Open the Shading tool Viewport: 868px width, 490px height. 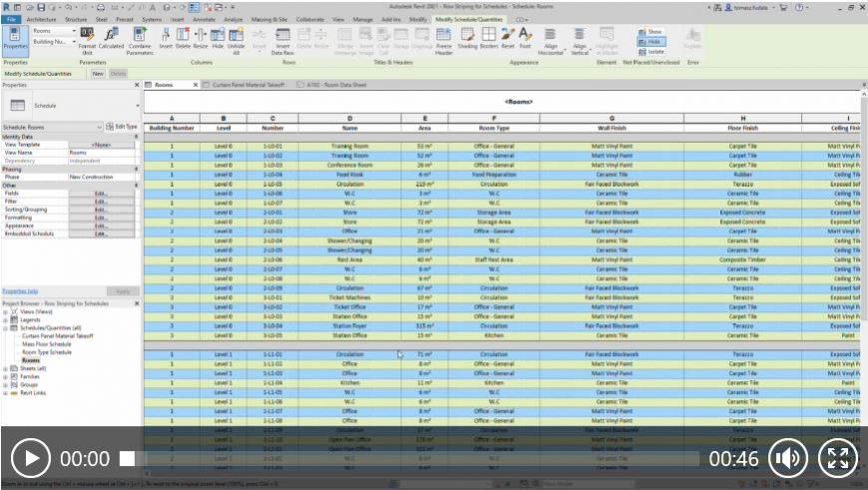[x=467, y=38]
